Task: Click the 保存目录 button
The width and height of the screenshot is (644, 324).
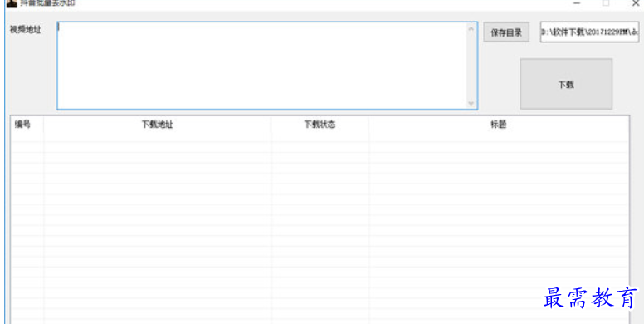Action: coord(506,32)
